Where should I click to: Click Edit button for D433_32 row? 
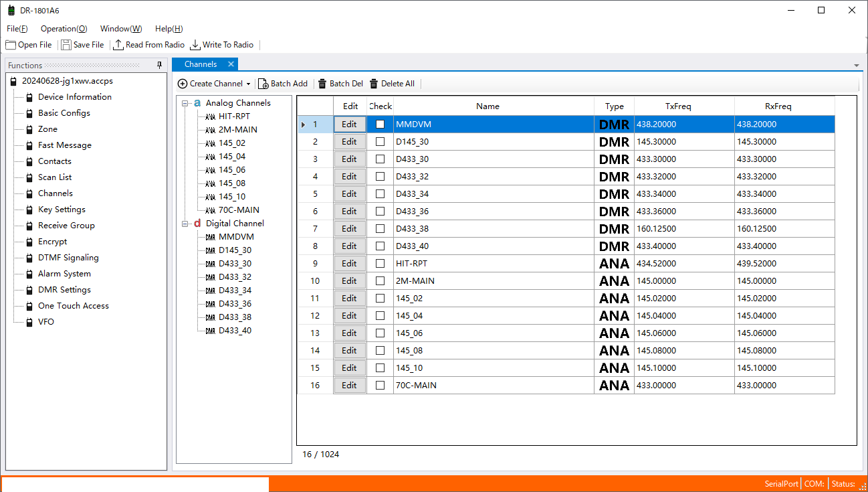tap(350, 177)
